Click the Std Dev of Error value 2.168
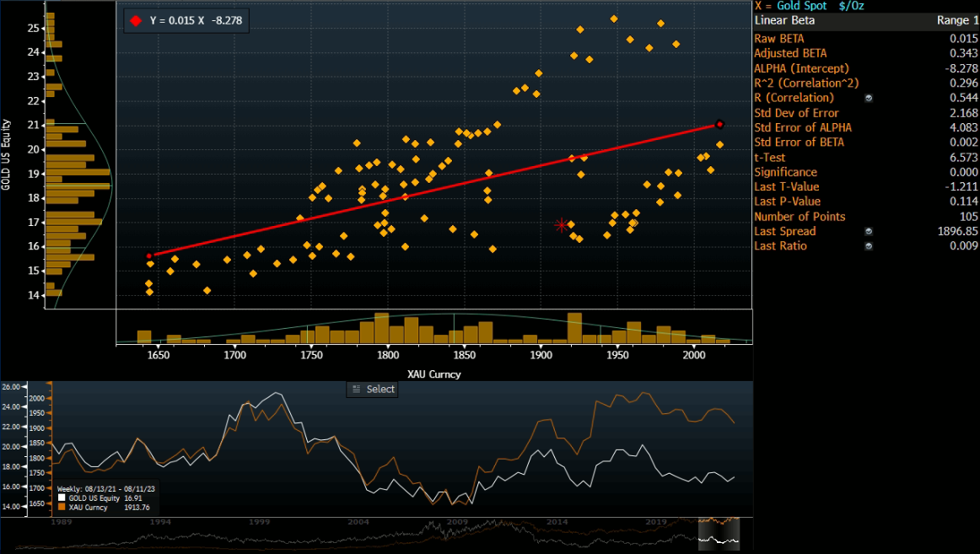Image resolution: width=980 pixels, height=554 pixels. [964, 113]
